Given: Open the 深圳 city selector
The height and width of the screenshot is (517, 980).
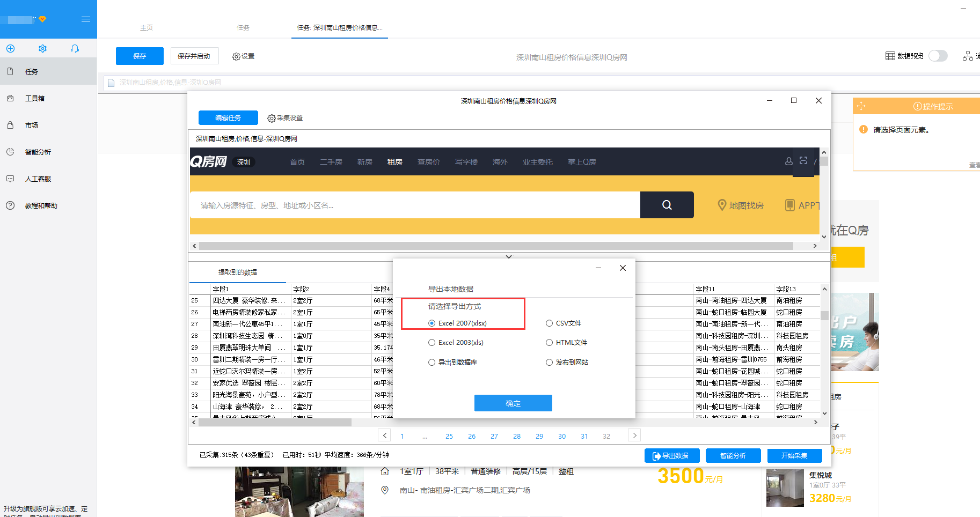Looking at the screenshot, I should pyautogui.click(x=244, y=162).
